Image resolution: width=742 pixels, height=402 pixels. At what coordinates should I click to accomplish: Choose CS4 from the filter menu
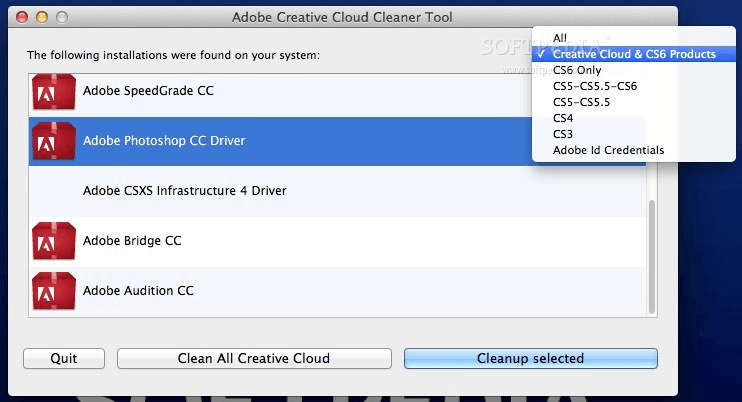tap(563, 118)
